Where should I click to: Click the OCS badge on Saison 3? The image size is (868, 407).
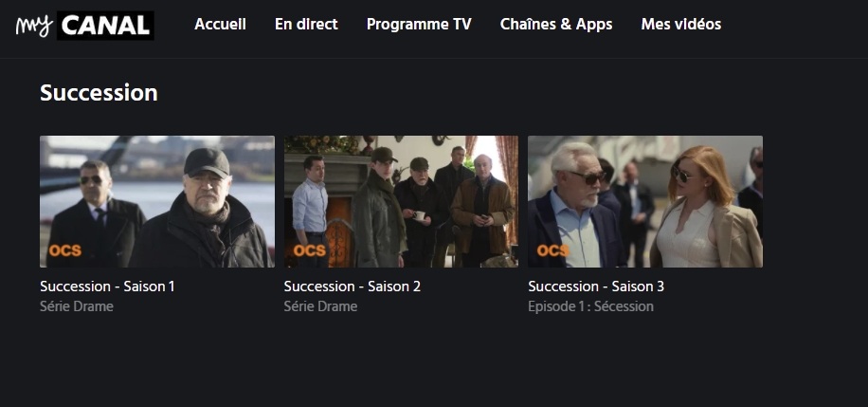point(553,250)
